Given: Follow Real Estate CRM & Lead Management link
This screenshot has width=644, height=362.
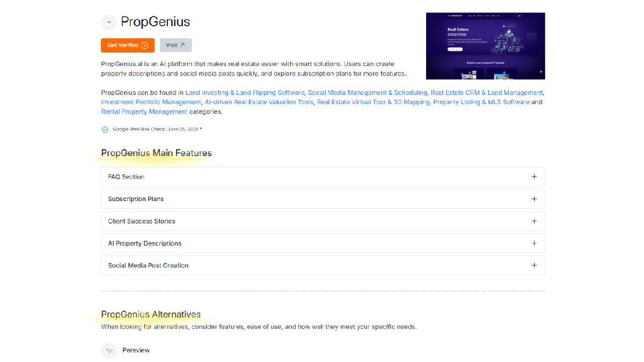Looking at the screenshot, I should click(x=486, y=93).
